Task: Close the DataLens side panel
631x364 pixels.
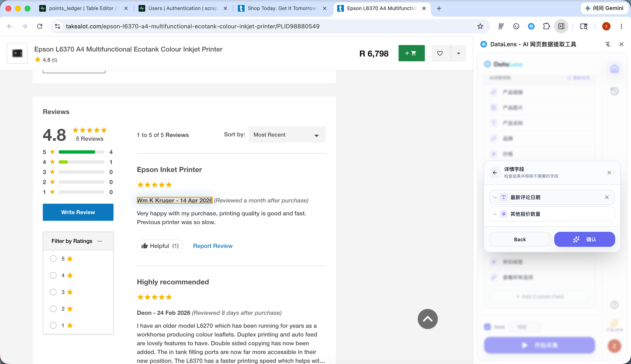Action: point(621,44)
